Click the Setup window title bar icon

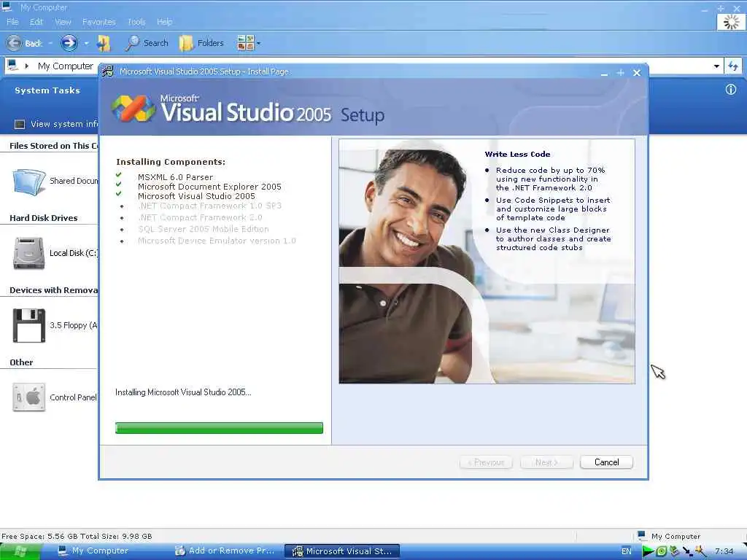tap(108, 71)
